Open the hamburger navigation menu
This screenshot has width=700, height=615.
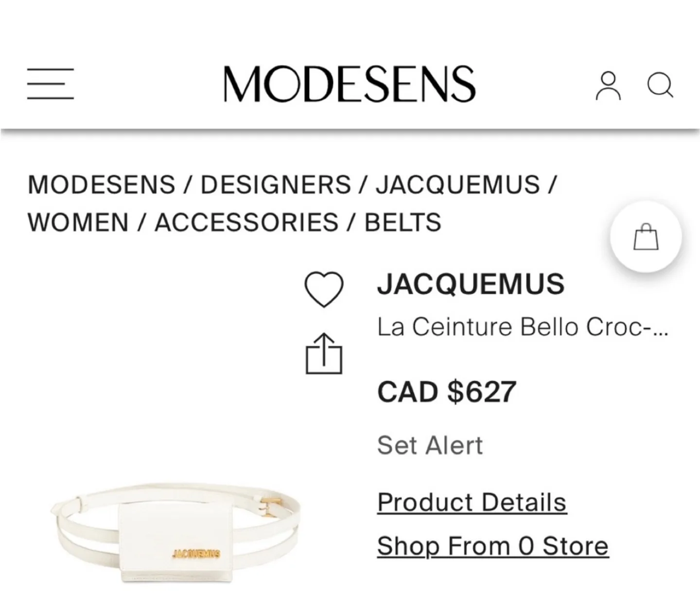pyautogui.click(x=50, y=85)
